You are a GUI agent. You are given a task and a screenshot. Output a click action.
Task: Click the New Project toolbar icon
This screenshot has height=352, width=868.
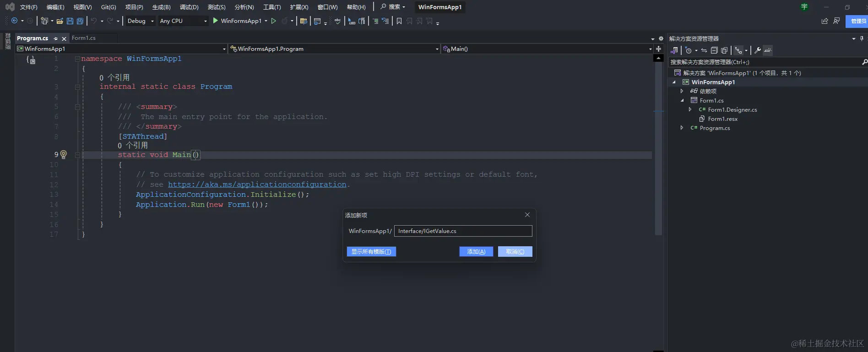[44, 21]
